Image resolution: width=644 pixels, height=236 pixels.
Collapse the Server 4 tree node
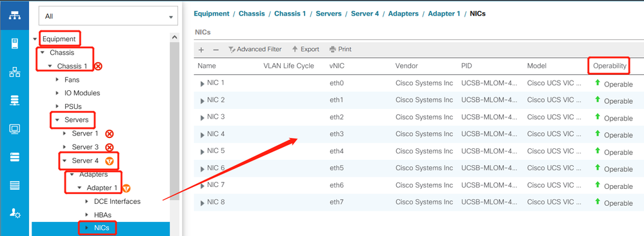pos(65,161)
